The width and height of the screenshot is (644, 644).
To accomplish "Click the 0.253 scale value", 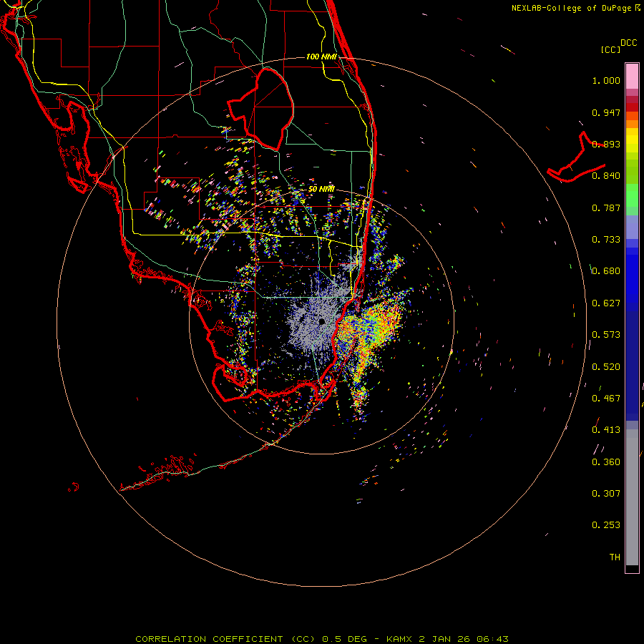I will (606, 525).
